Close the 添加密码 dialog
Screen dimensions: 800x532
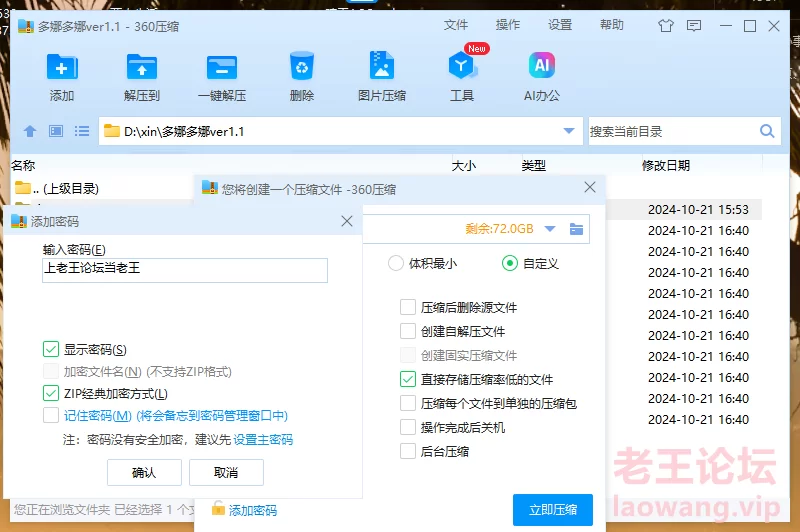tap(347, 221)
